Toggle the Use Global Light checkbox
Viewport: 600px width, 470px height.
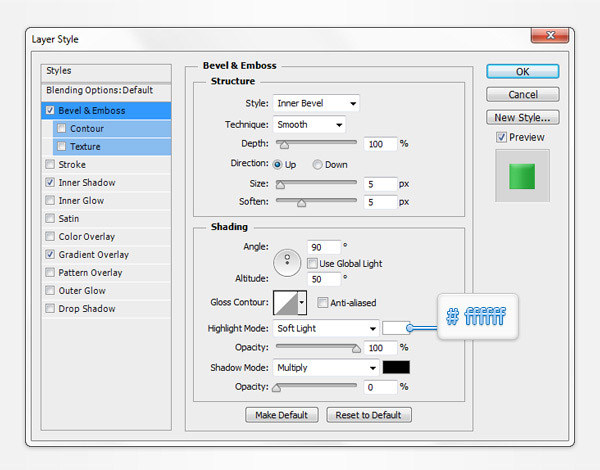click(312, 263)
